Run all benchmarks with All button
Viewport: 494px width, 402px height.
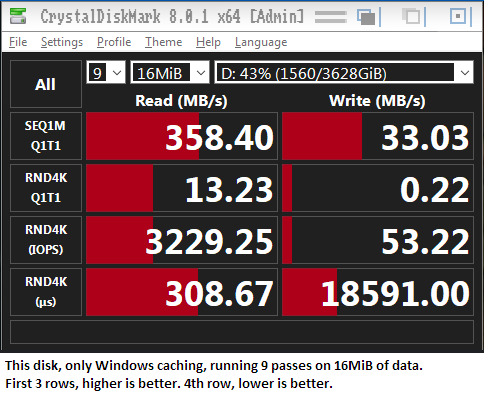point(46,84)
